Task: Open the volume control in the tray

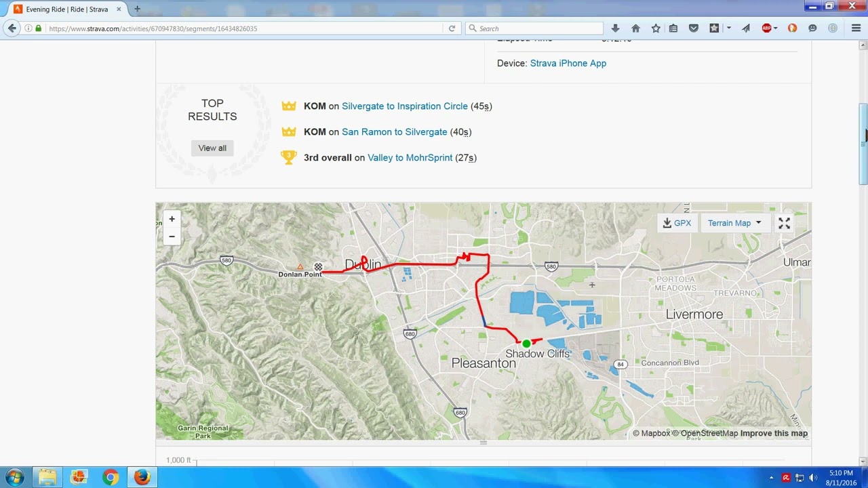Action: point(814,478)
